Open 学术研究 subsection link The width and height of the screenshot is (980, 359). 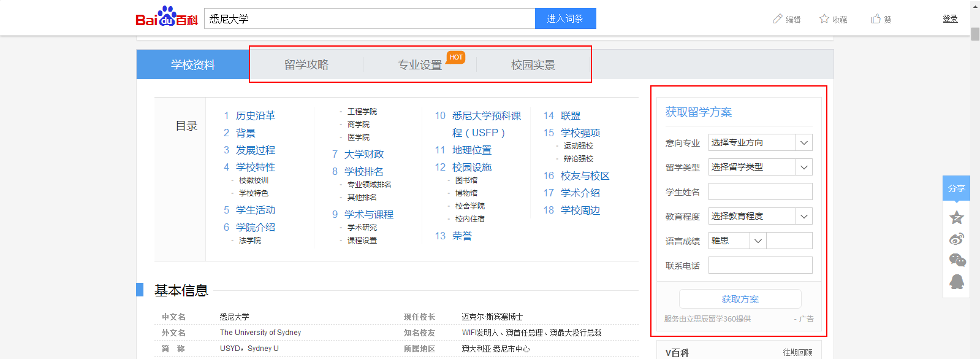pos(362,228)
